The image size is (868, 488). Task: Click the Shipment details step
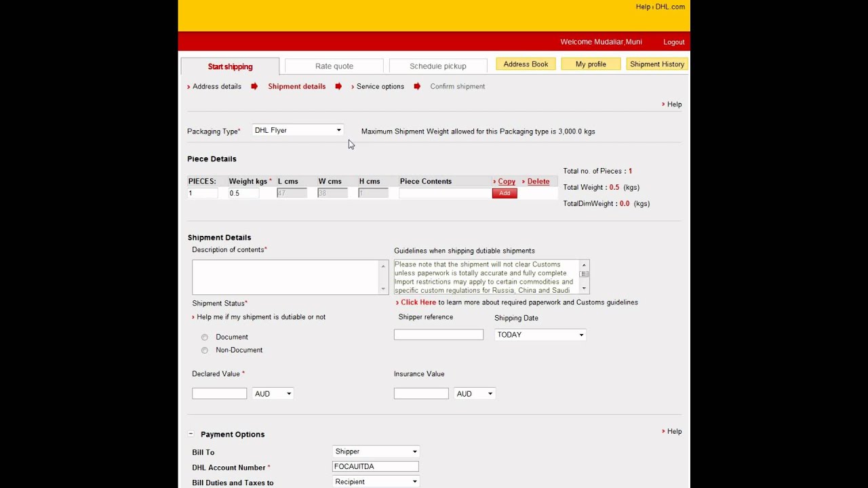tap(297, 87)
